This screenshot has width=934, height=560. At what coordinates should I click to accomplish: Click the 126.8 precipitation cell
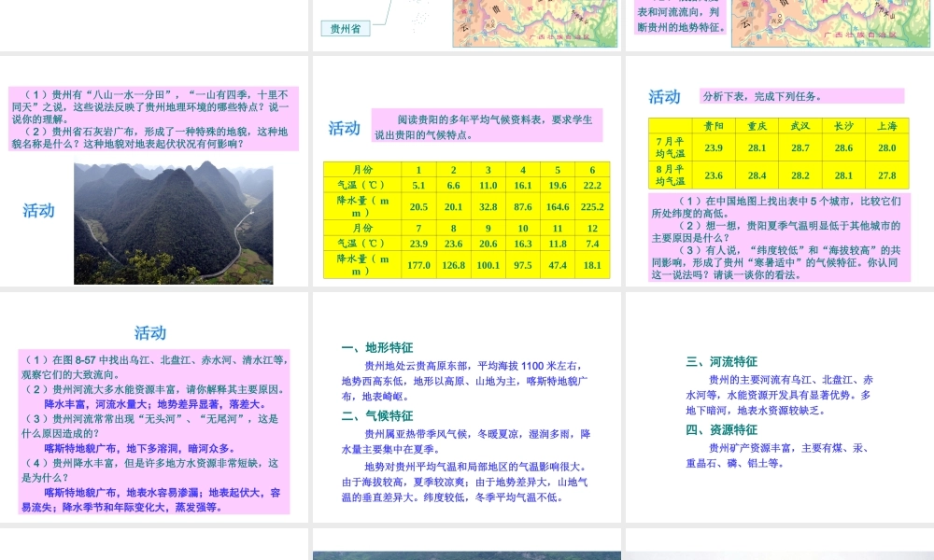point(453,265)
